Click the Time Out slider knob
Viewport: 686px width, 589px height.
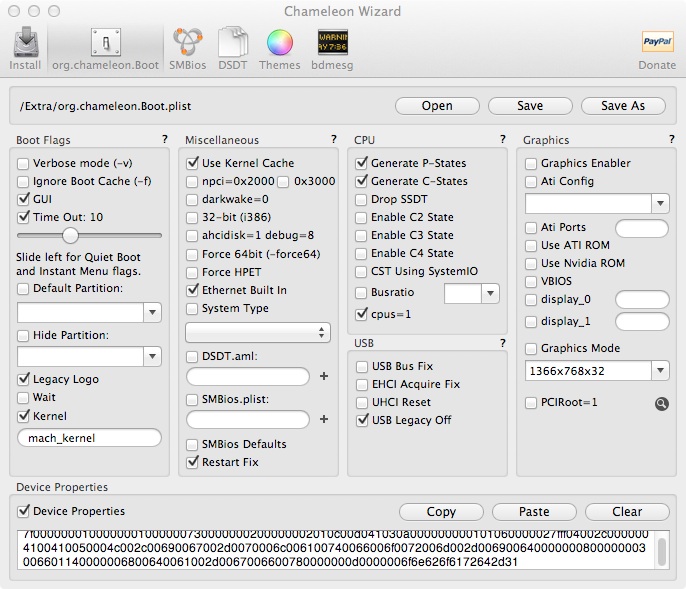(x=70, y=235)
